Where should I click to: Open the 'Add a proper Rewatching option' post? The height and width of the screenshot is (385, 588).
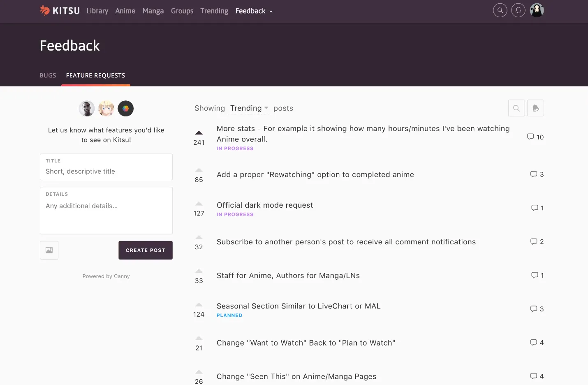[315, 174]
